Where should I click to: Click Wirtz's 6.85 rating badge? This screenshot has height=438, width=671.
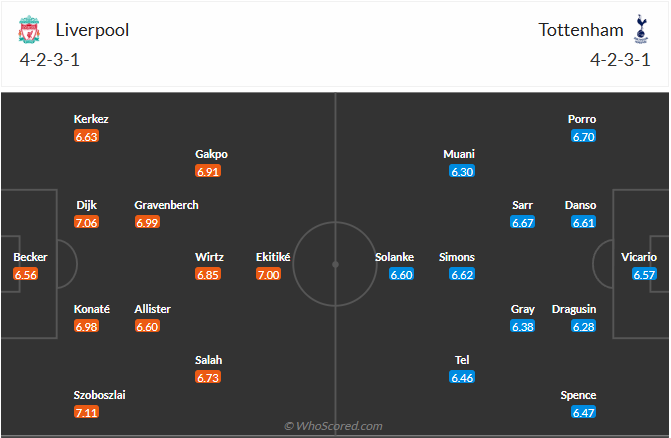point(208,274)
